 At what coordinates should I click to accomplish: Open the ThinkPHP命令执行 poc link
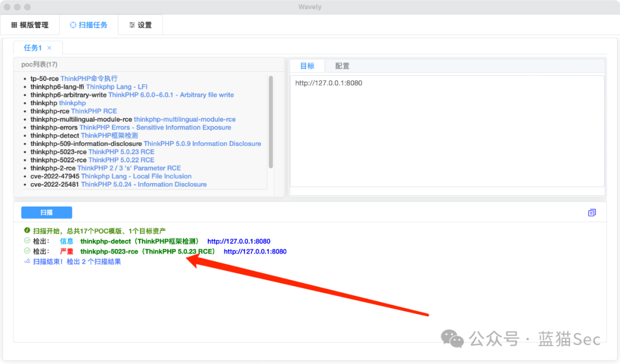pos(89,78)
